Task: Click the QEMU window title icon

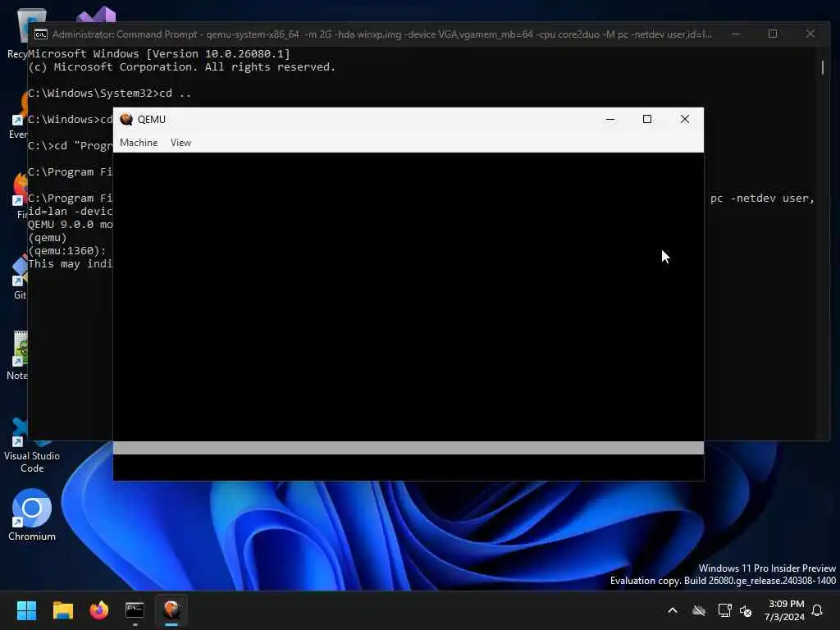Action: coord(126,119)
